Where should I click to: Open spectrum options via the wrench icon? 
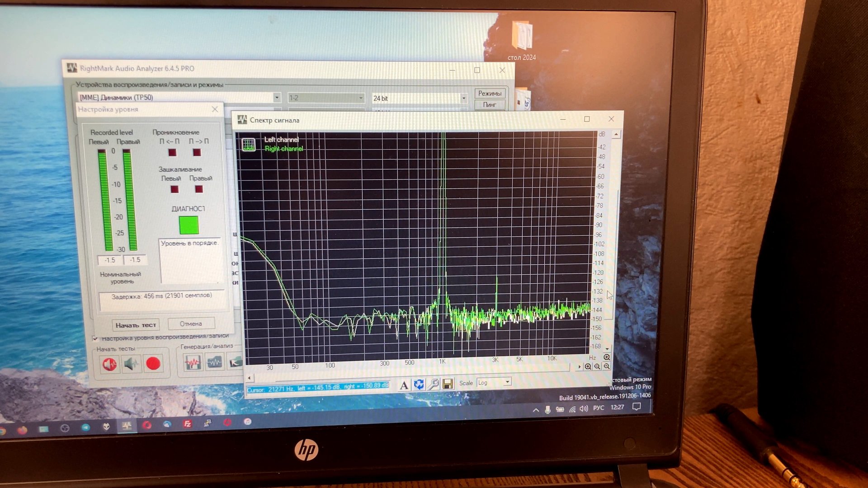433,384
